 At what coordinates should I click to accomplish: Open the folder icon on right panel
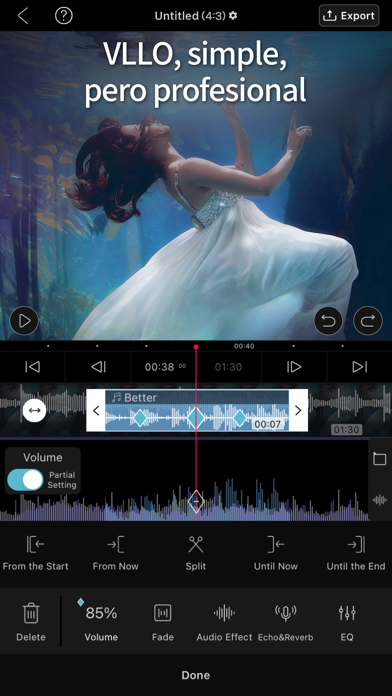(x=380, y=459)
